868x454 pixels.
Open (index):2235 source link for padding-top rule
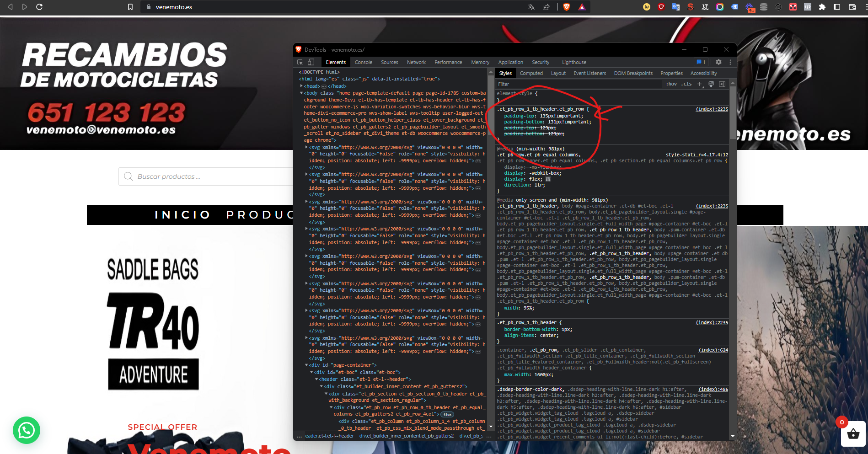coord(712,109)
